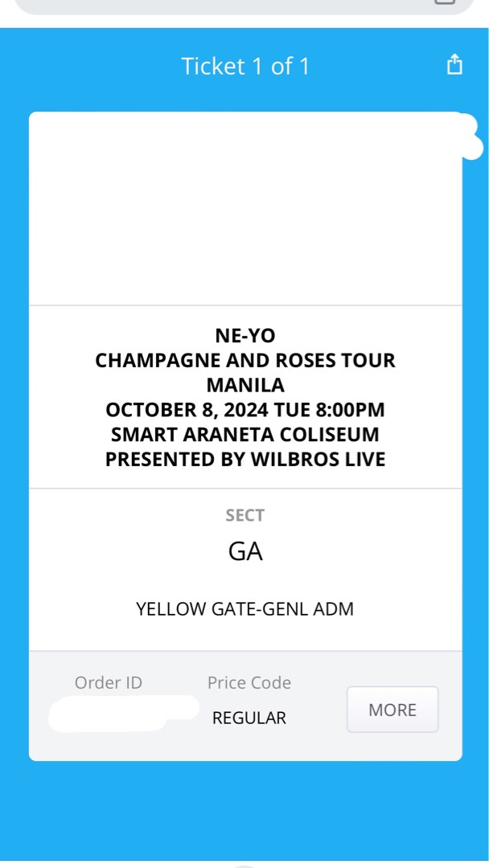Tap the PRESENTED BY WILBROS LIVE line
This screenshot has height=868, width=489.
pos(245,459)
